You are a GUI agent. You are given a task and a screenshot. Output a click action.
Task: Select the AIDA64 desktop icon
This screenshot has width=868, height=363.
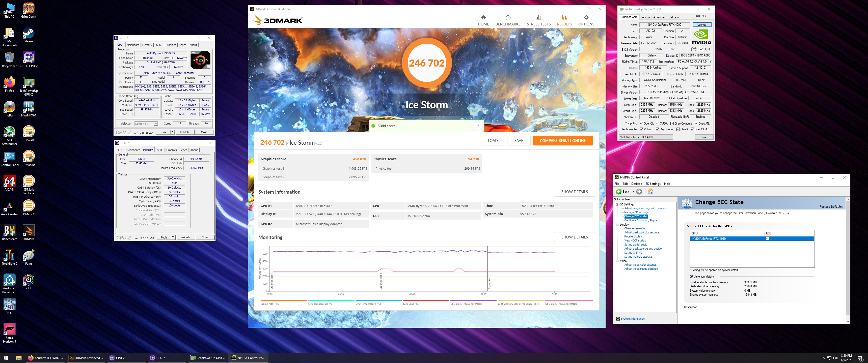point(9,183)
